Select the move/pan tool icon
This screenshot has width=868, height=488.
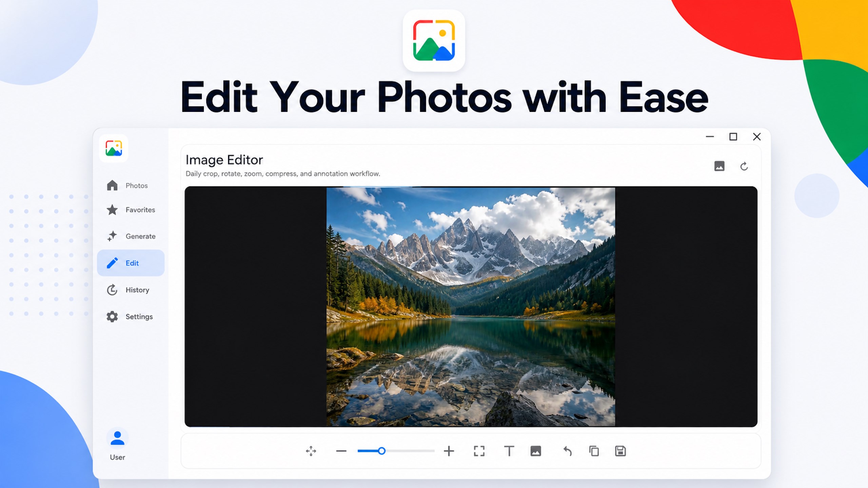(311, 451)
